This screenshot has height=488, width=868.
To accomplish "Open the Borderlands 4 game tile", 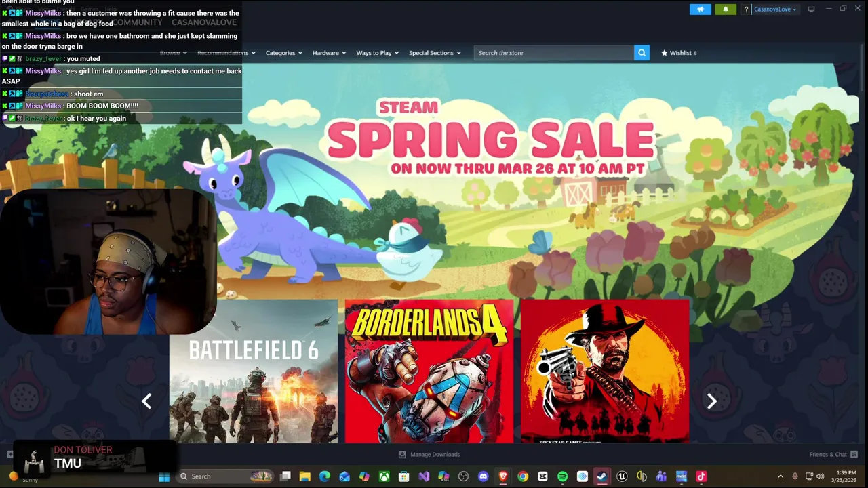I will point(429,371).
